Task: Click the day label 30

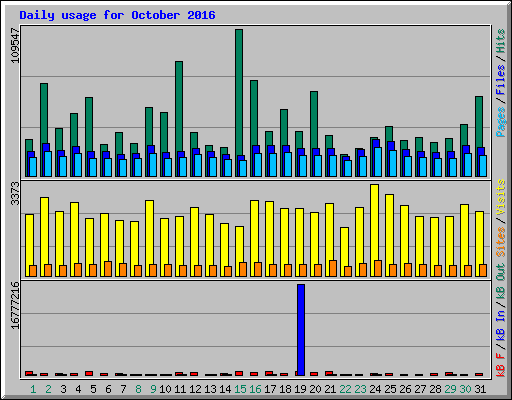Action: click(465, 389)
